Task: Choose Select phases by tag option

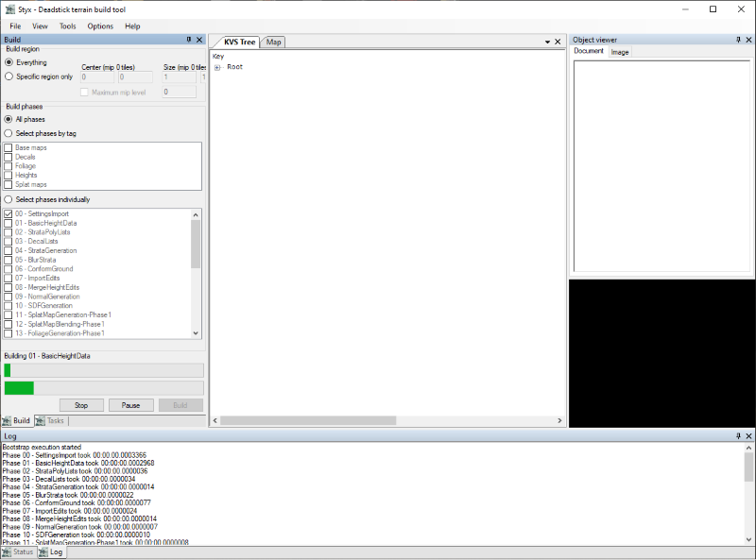Action: click(x=9, y=133)
